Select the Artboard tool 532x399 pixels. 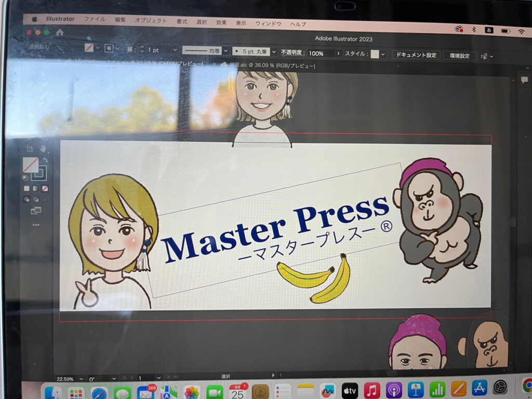point(29,148)
